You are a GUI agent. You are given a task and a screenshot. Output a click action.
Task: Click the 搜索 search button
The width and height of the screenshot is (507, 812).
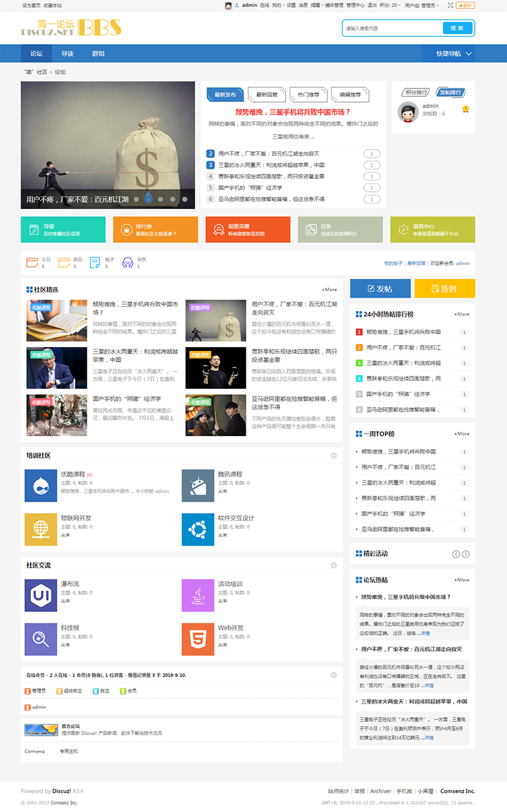click(457, 28)
